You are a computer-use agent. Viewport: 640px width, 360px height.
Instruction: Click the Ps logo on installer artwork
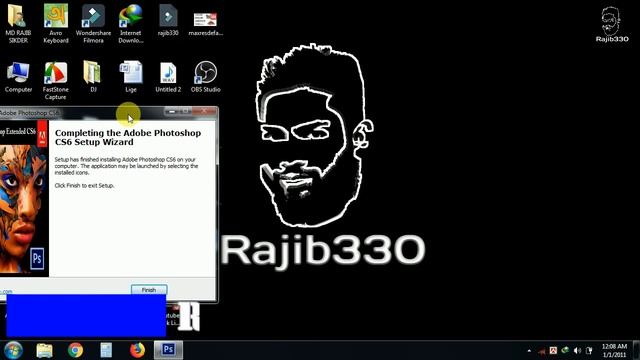point(37,258)
